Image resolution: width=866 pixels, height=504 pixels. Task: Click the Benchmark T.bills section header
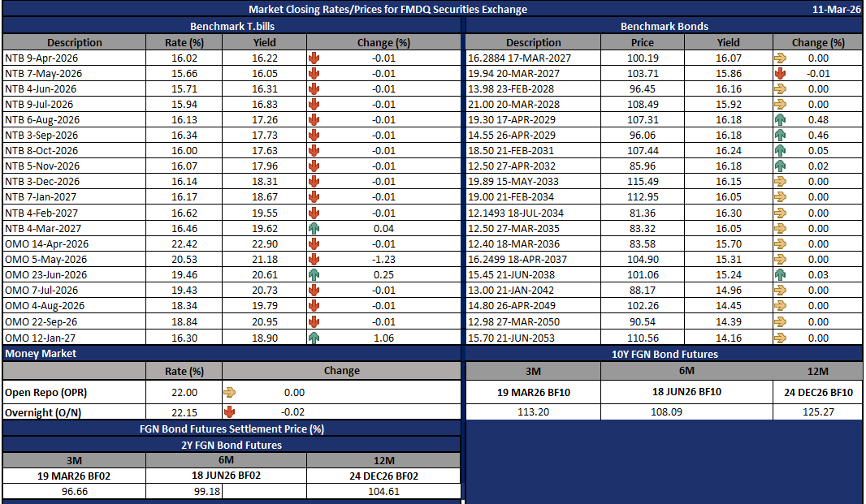pyautogui.click(x=232, y=26)
